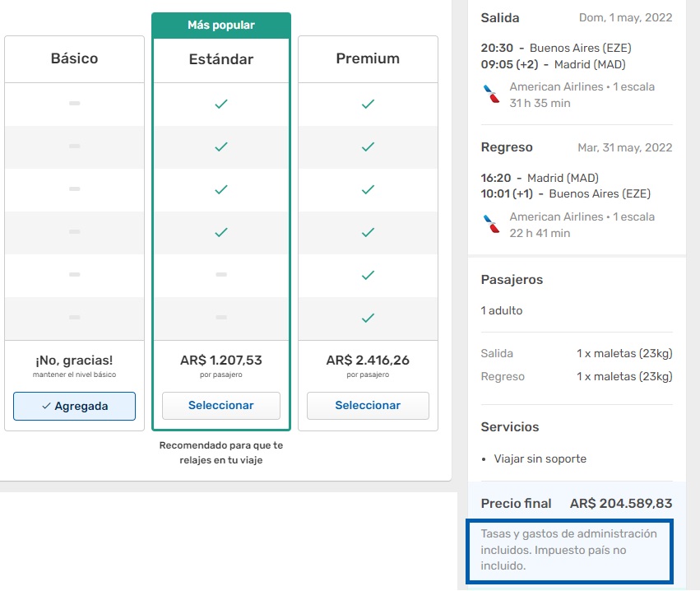Viewport: 700px width, 591px height.
Task: Click the American Airlines logo under Salida
Action: [492, 94]
